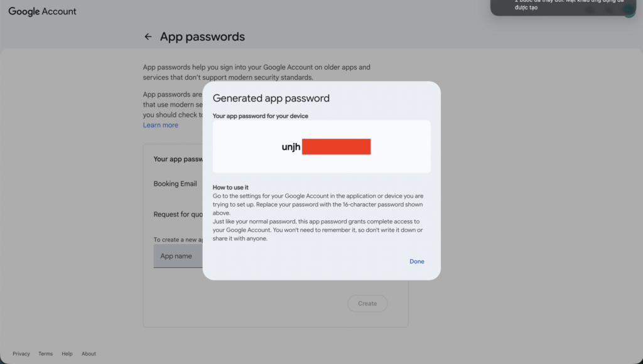This screenshot has height=364, width=643.
Task: Click the App passwords page heading
Action: point(202,37)
